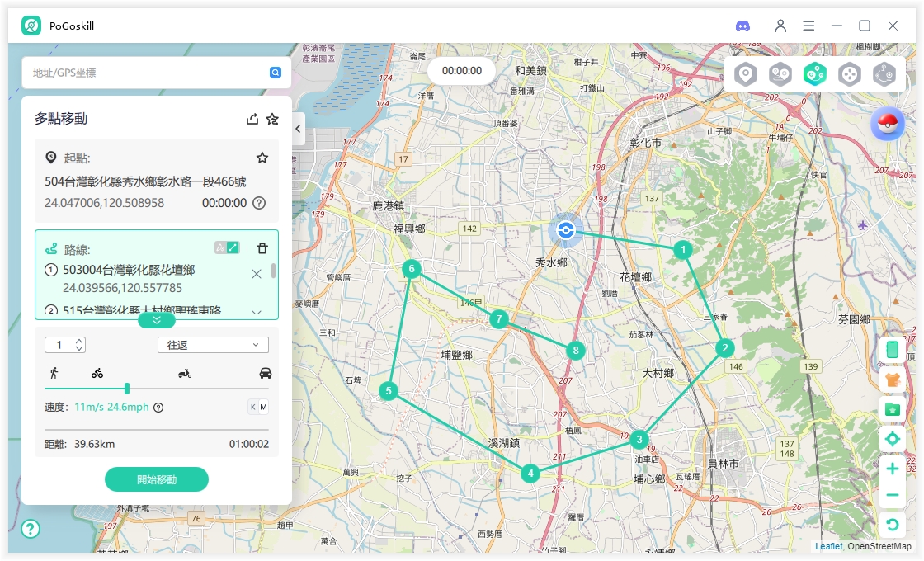Zoom in the map with plus button
Image resolution: width=924 pixels, height=561 pixels.
[892, 469]
